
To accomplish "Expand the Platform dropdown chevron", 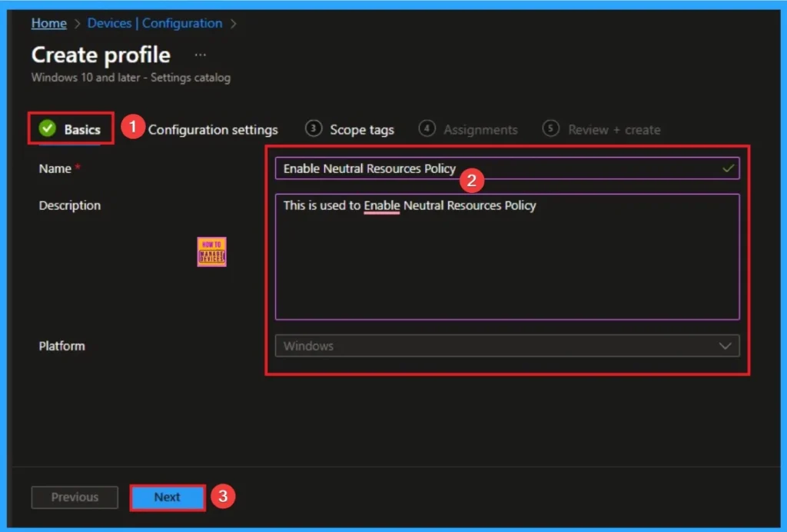I will 725,346.
